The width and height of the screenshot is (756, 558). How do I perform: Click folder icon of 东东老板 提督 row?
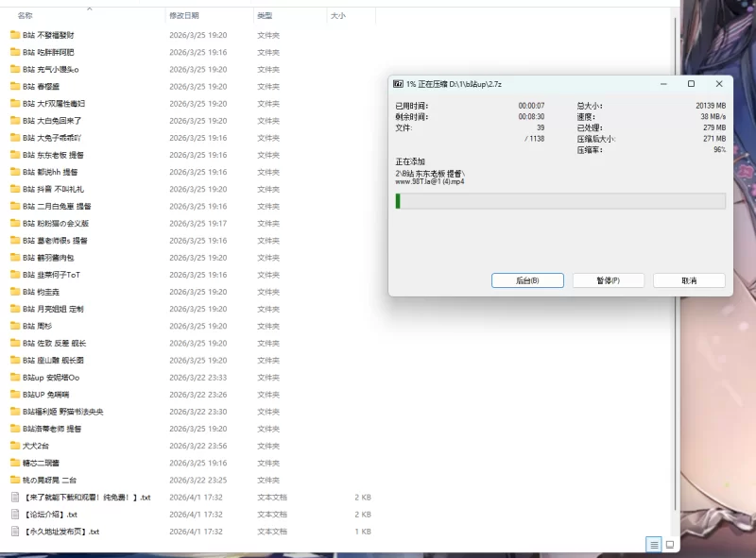(15, 155)
